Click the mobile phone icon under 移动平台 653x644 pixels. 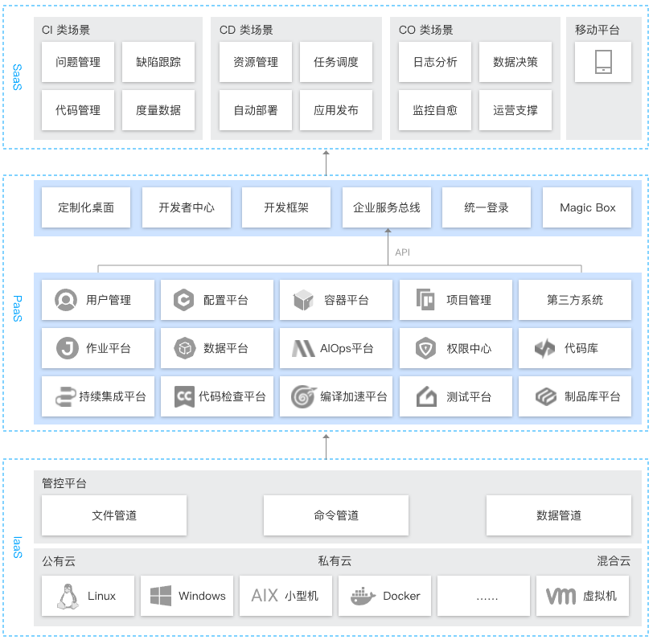tap(604, 62)
